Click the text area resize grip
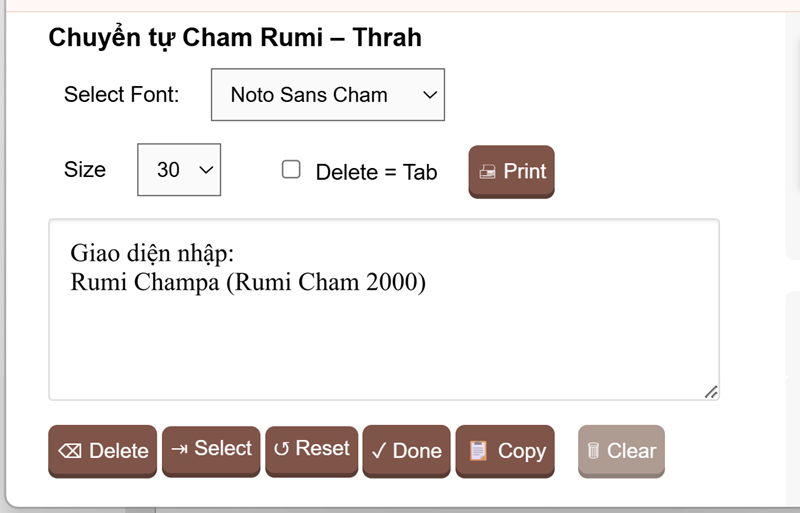The width and height of the screenshot is (800, 513). (x=711, y=392)
